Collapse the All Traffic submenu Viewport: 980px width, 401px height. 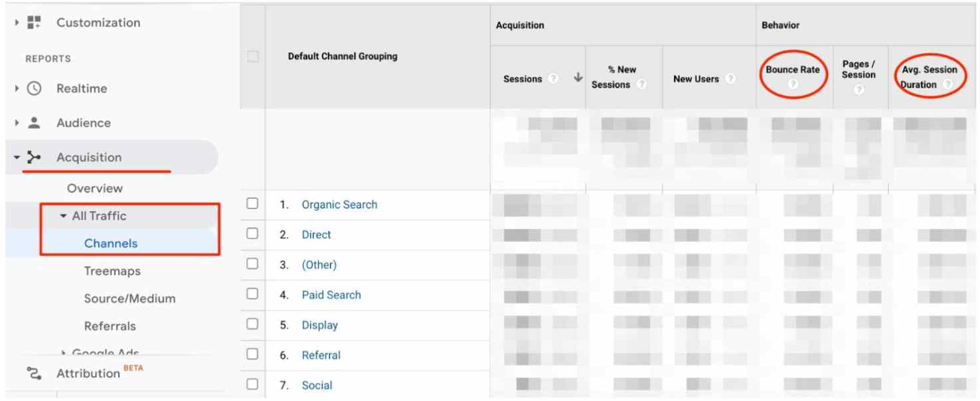tap(64, 216)
